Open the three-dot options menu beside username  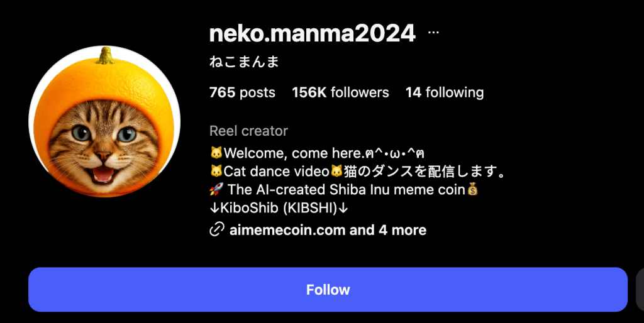tap(433, 33)
